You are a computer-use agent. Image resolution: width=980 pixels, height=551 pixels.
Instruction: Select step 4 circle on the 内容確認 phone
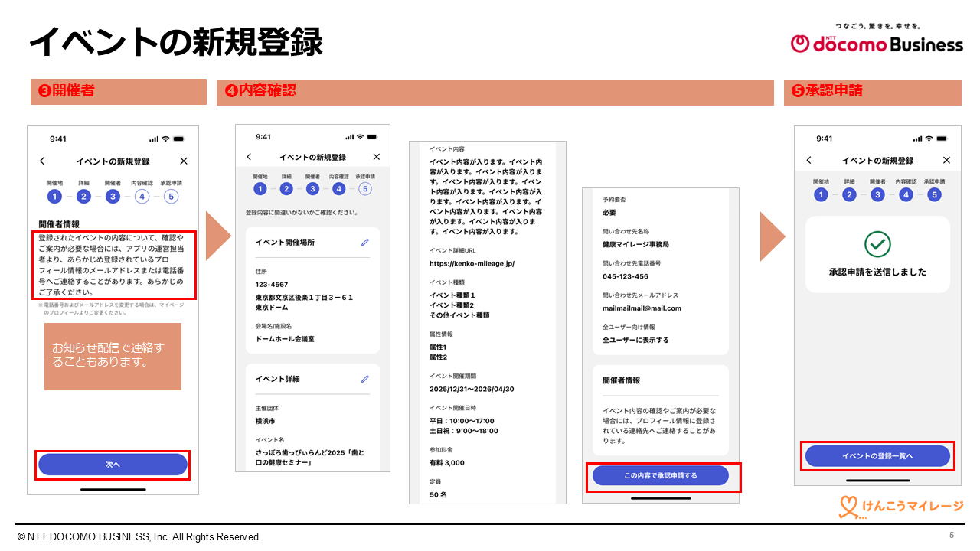click(339, 189)
